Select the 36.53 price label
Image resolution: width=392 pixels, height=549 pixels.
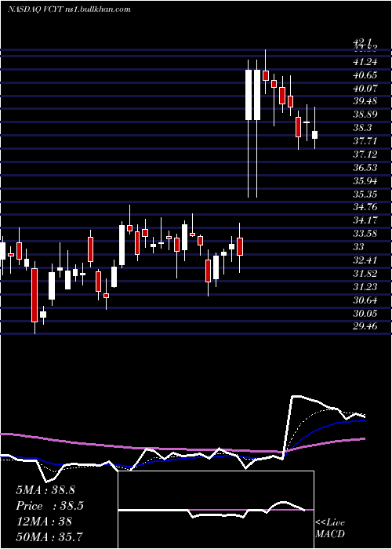pyautogui.click(x=365, y=168)
